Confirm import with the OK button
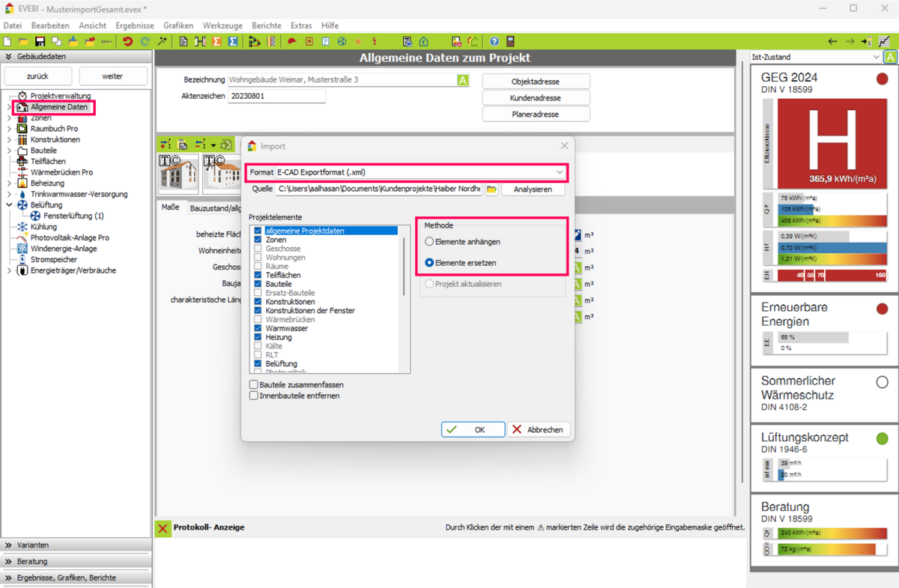Screen dimensions: 899x588 [x=472, y=430]
